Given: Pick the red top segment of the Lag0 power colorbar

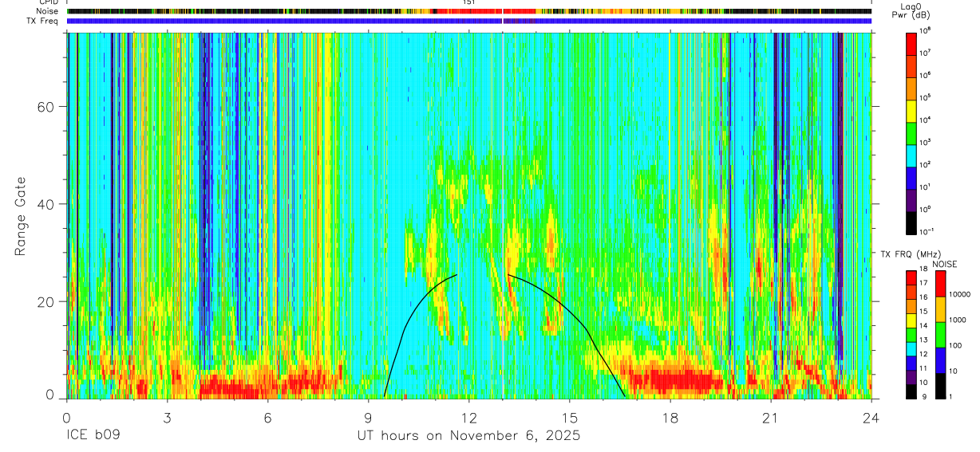Looking at the screenshot, I should pyautogui.click(x=911, y=43).
